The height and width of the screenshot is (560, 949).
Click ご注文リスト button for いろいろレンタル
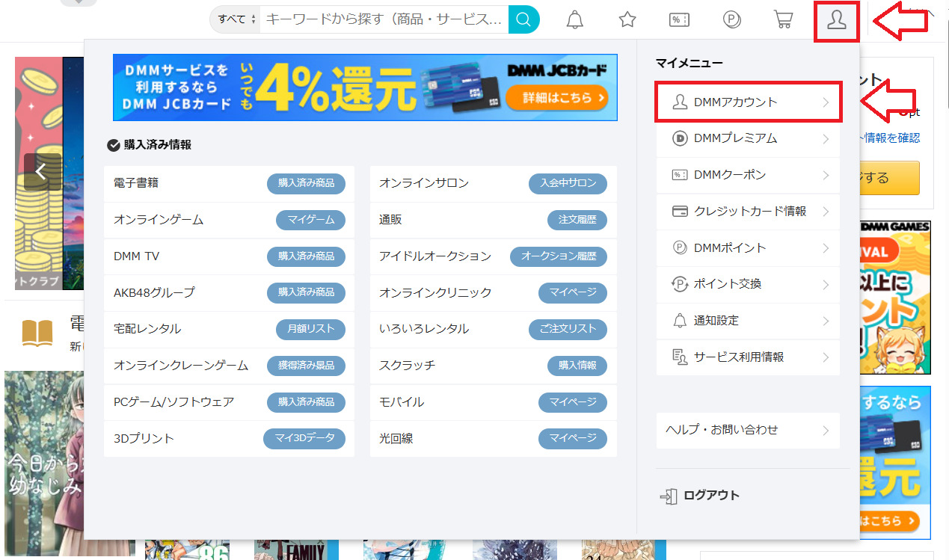(x=568, y=329)
